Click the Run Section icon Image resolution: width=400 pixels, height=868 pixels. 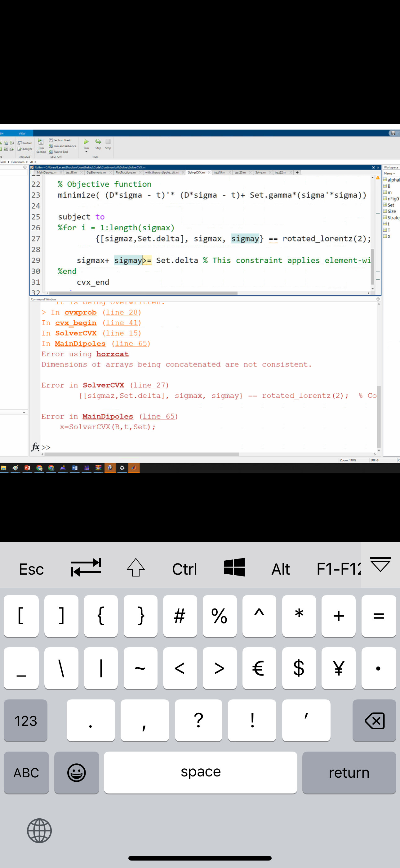(41, 142)
